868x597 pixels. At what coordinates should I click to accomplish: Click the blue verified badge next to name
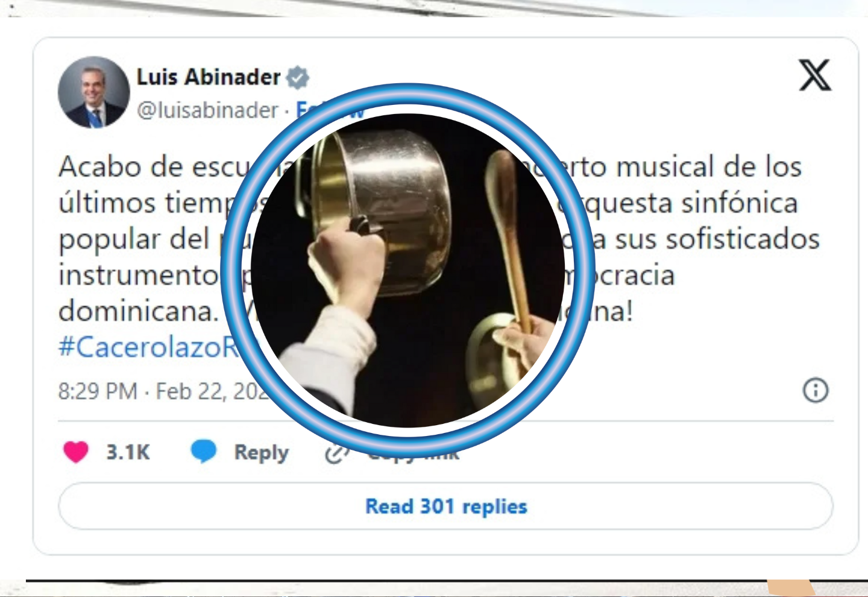tap(297, 77)
